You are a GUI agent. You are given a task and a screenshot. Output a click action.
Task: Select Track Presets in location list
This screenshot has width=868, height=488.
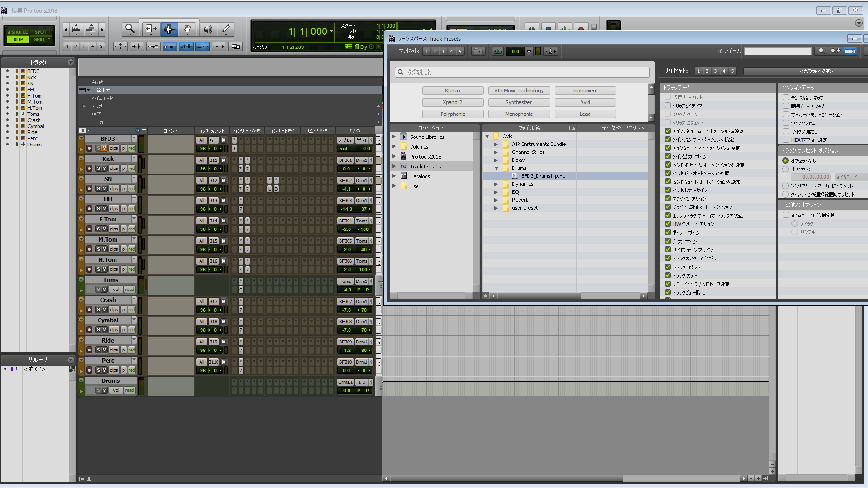431,167
